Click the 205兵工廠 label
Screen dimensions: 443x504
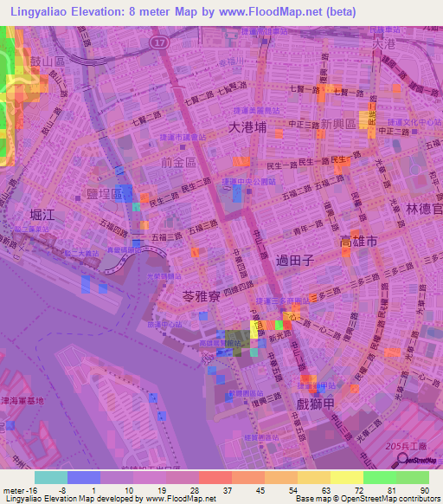pos(406,446)
